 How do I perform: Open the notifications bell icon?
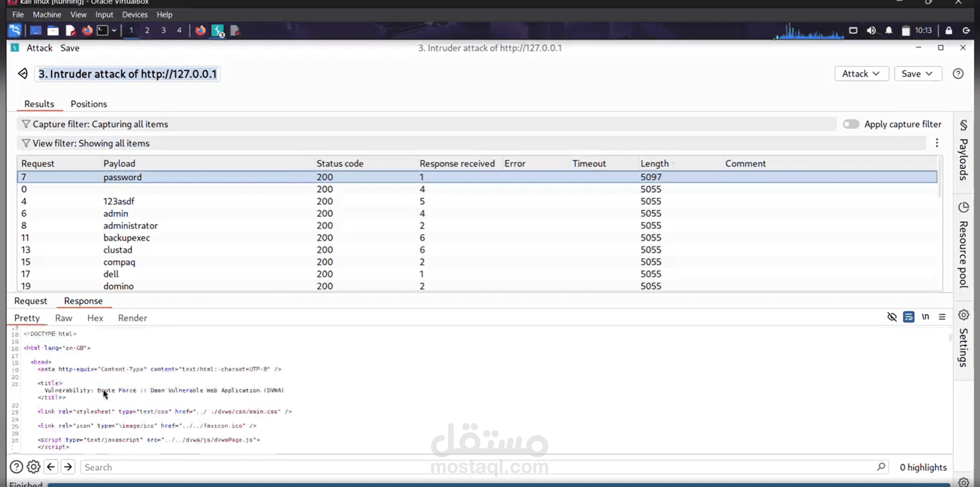coord(889,30)
